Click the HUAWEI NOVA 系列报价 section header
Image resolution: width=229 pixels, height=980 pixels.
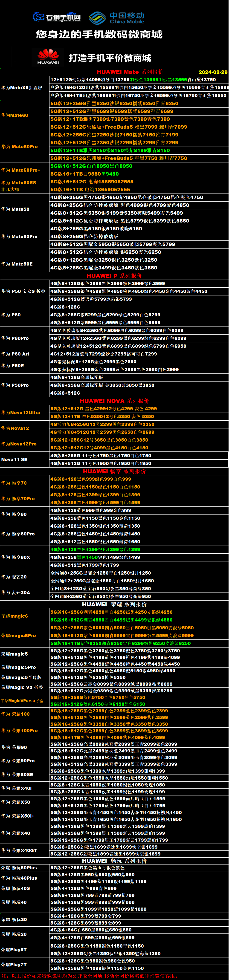click(115, 401)
